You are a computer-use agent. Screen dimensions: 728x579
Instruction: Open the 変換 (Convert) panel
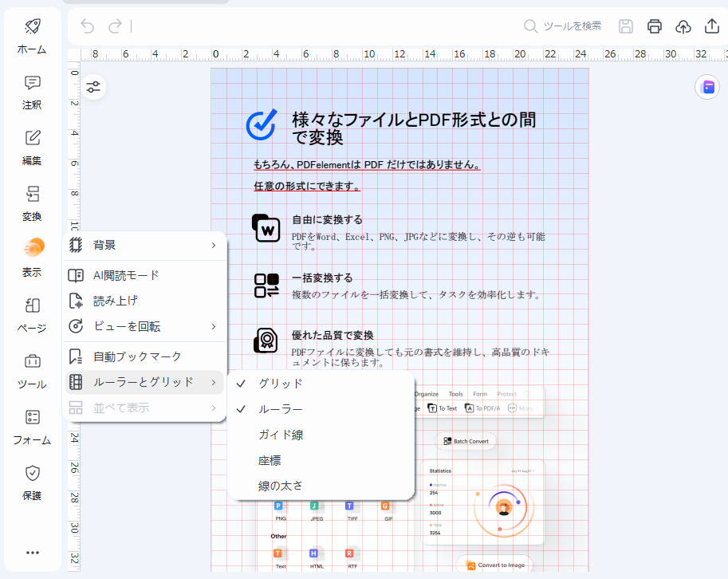(x=31, y=202)
